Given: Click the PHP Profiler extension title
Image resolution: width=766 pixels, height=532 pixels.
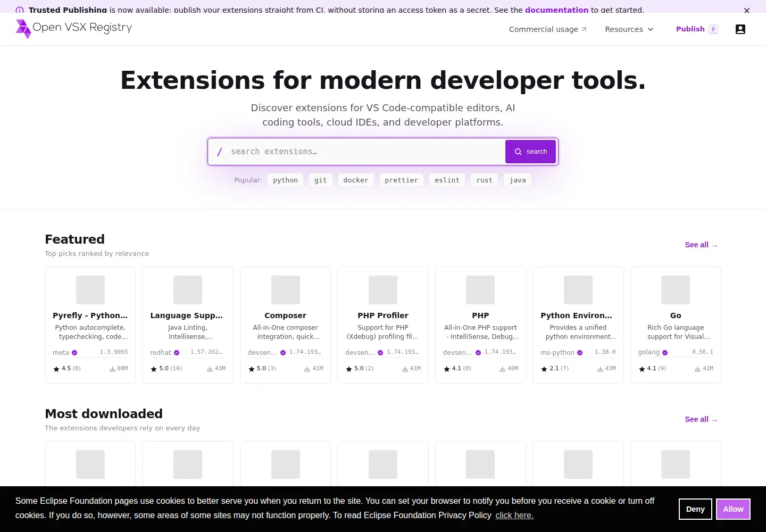Looking at the screenshot, I should pyautogui.click(x=383, y=315).
